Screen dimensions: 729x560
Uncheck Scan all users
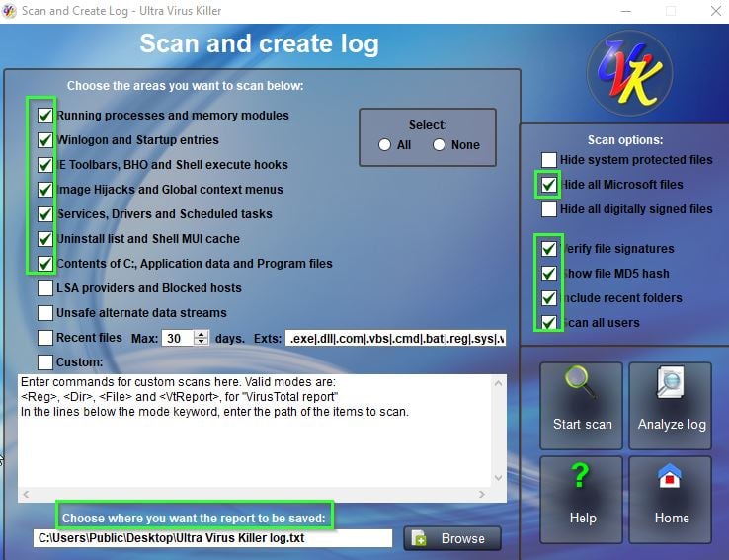[x=549, y=323]
